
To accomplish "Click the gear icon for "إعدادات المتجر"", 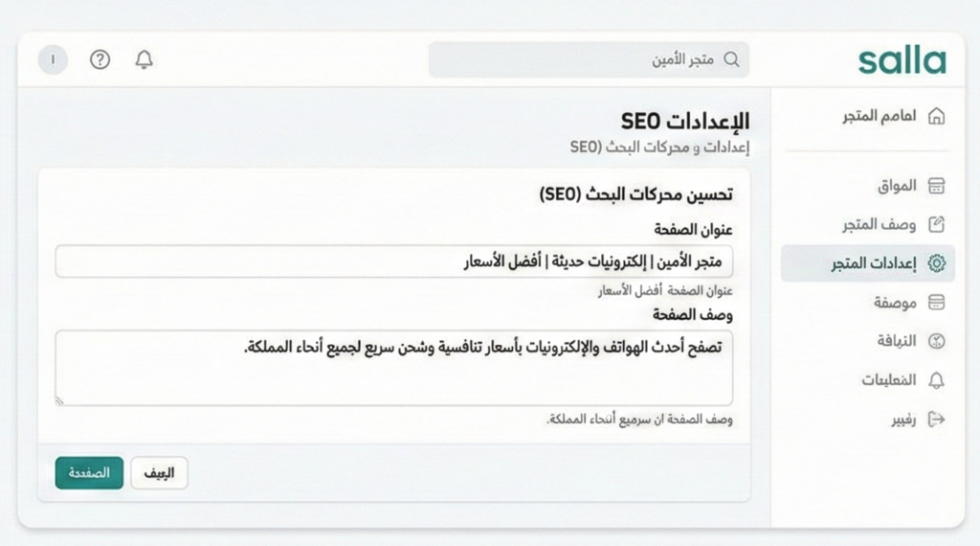I will 936,263.
